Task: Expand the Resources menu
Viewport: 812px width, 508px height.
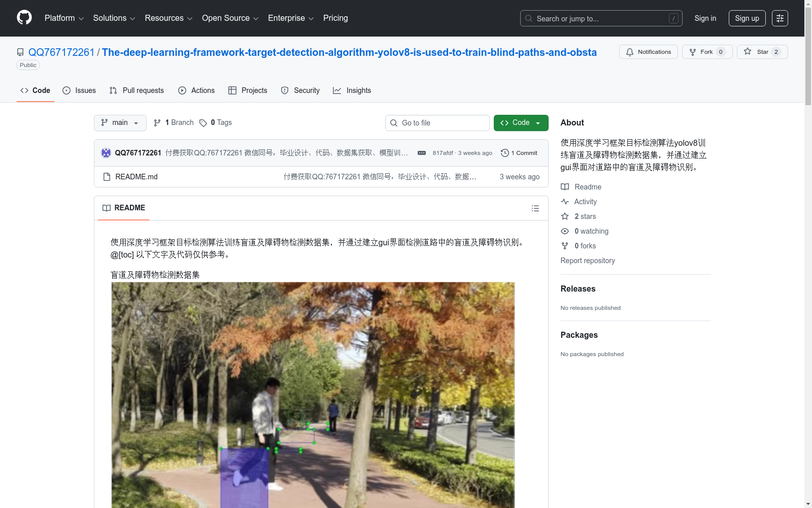Action: point(168,18)
